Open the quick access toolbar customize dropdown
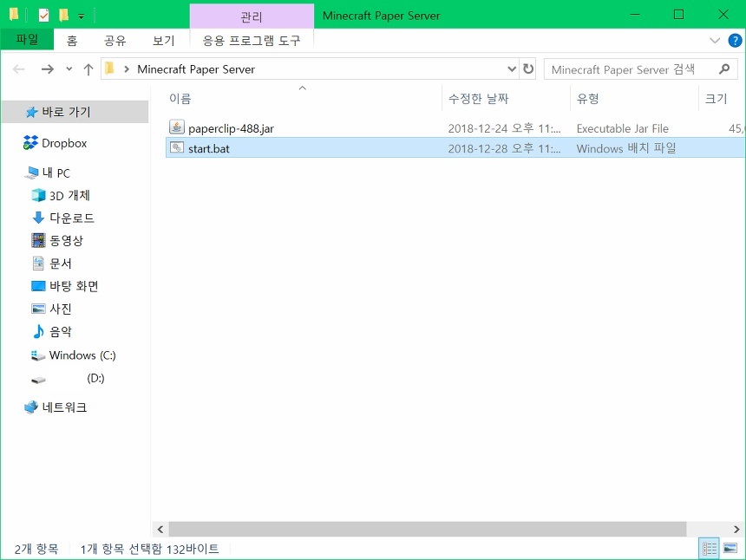The image size is (746, 560). click(x=82, y=16)
